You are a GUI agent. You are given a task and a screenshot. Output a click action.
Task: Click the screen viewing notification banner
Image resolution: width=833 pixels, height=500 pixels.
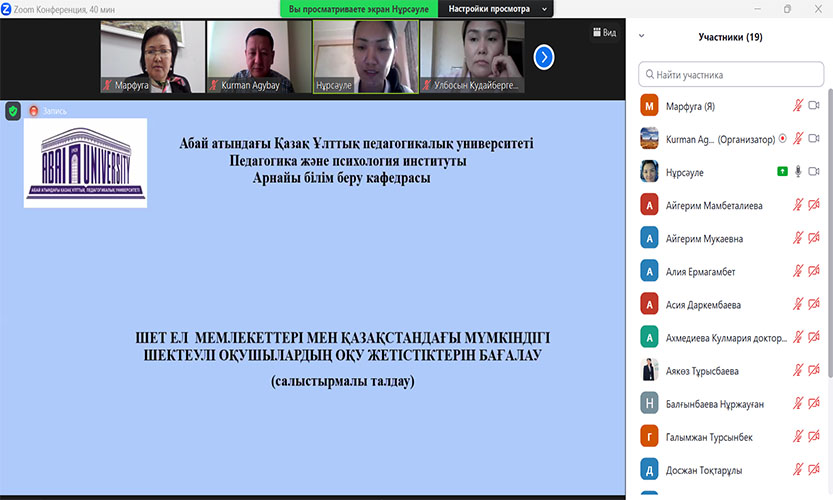[x=357, y=9]
